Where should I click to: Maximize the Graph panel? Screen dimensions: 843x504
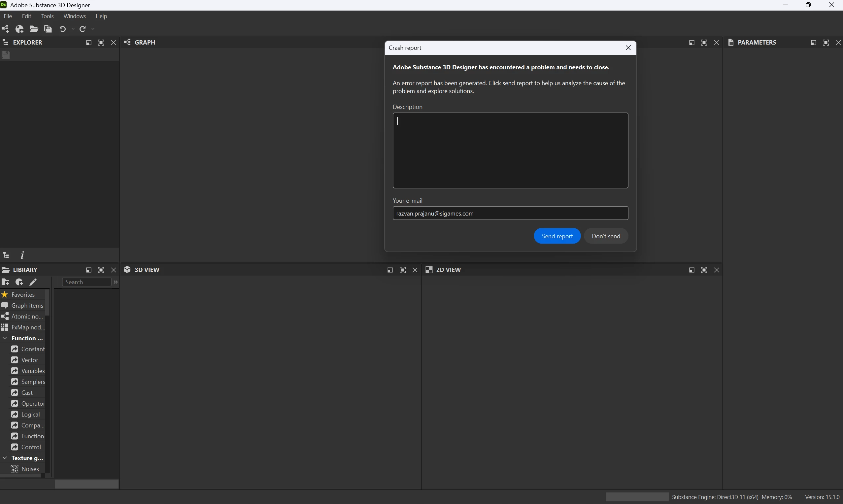(x=704, y=43)
